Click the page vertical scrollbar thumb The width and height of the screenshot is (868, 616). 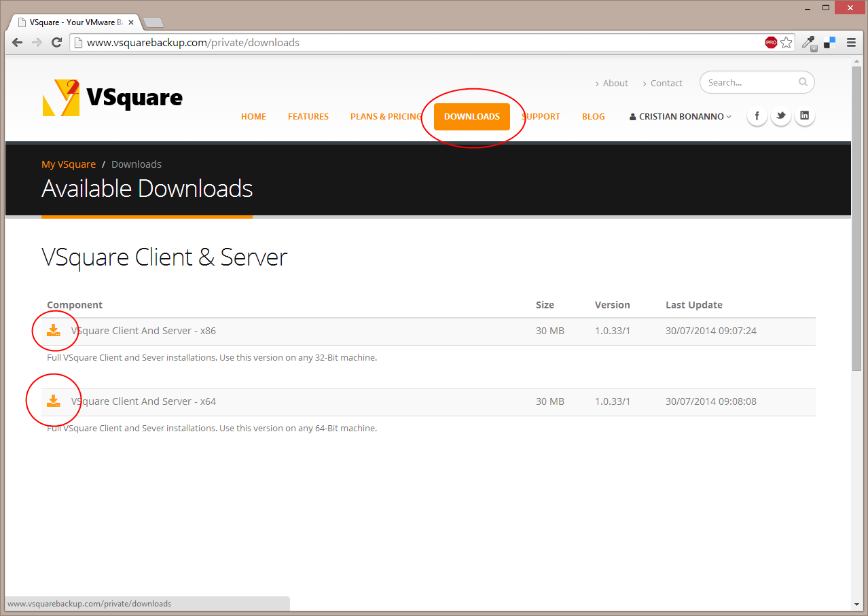[857, 219]
